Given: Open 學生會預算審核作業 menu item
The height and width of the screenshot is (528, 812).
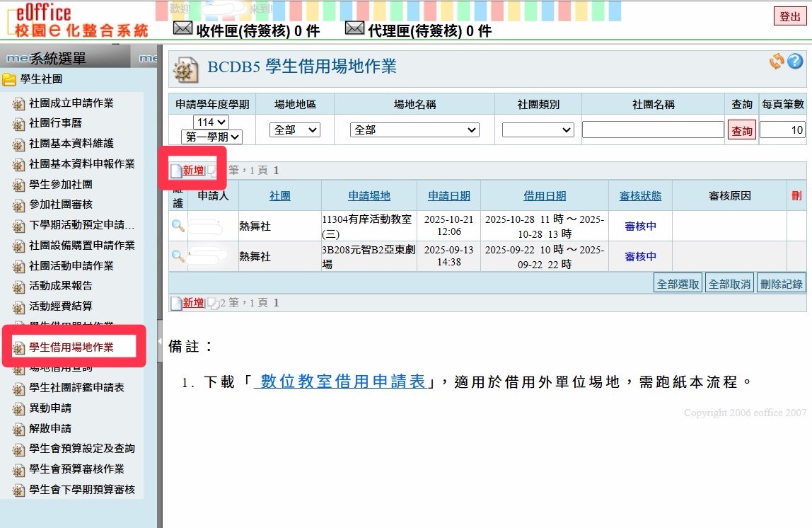Looking at the screenshot, I should point(76,469).
